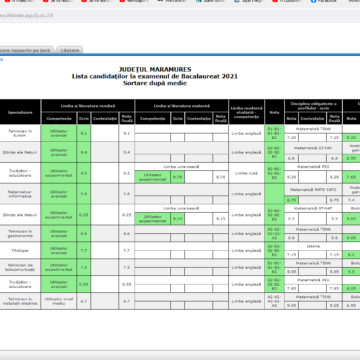Click the green 8.2 score cell
Screen dimensions: 360x360
tap(351, 254)
